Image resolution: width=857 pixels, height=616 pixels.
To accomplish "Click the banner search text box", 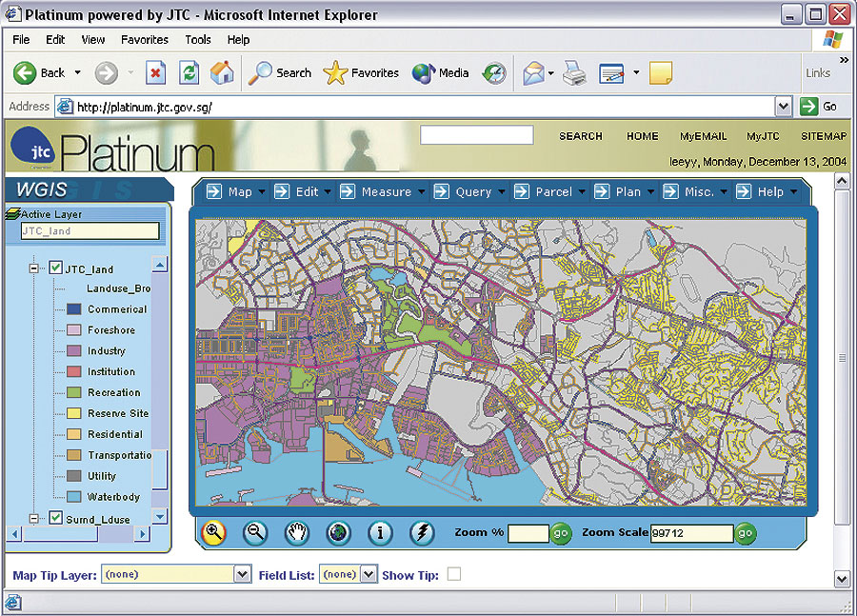I will (x=477, y=135).
